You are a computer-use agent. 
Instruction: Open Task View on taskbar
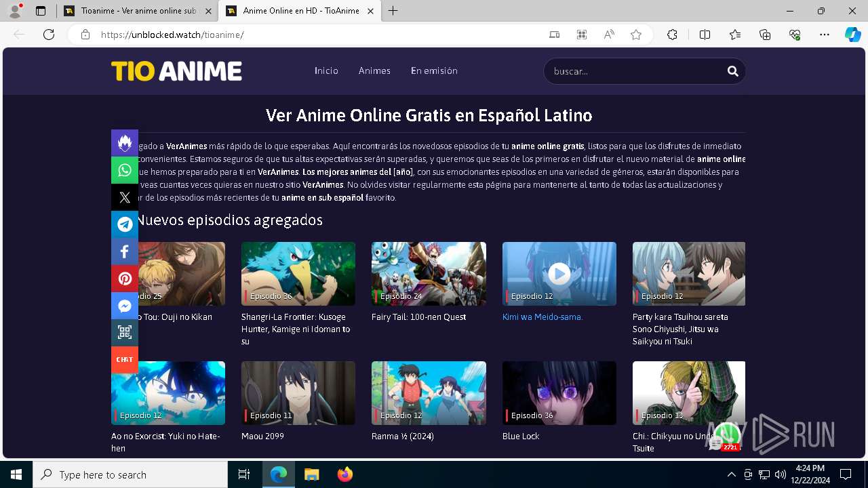(x=244, y=474)
